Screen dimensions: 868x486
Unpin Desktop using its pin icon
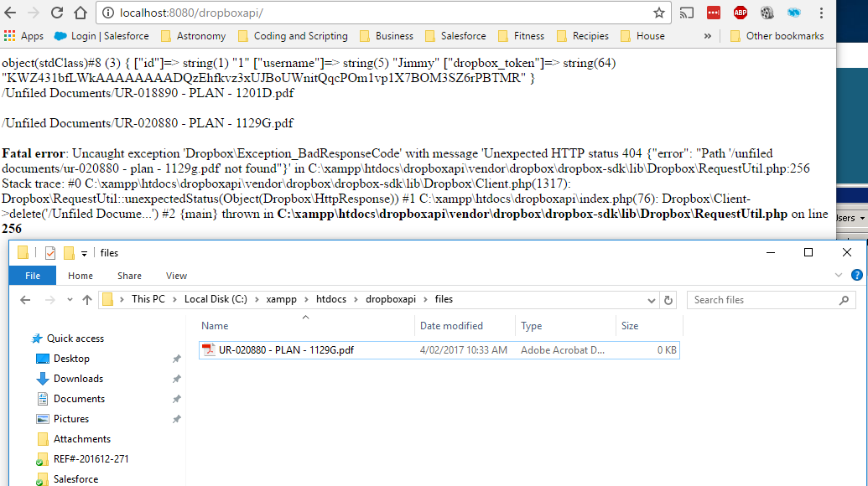coord(177,359)
